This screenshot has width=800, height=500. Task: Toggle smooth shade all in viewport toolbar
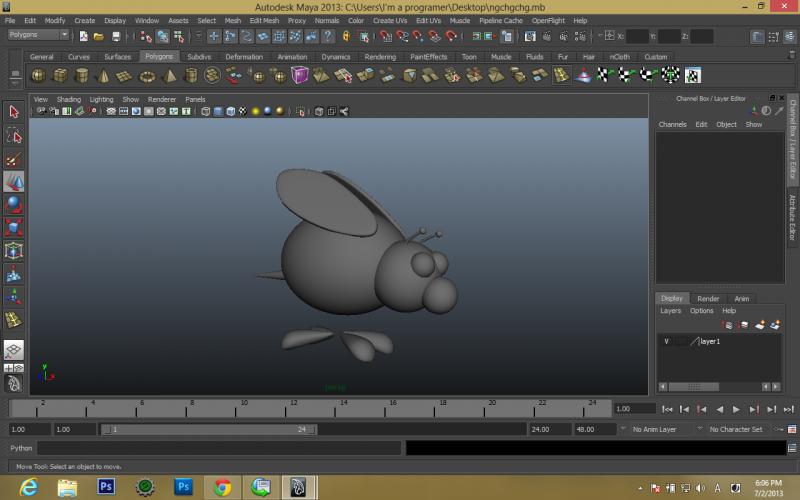pos(218,111)
